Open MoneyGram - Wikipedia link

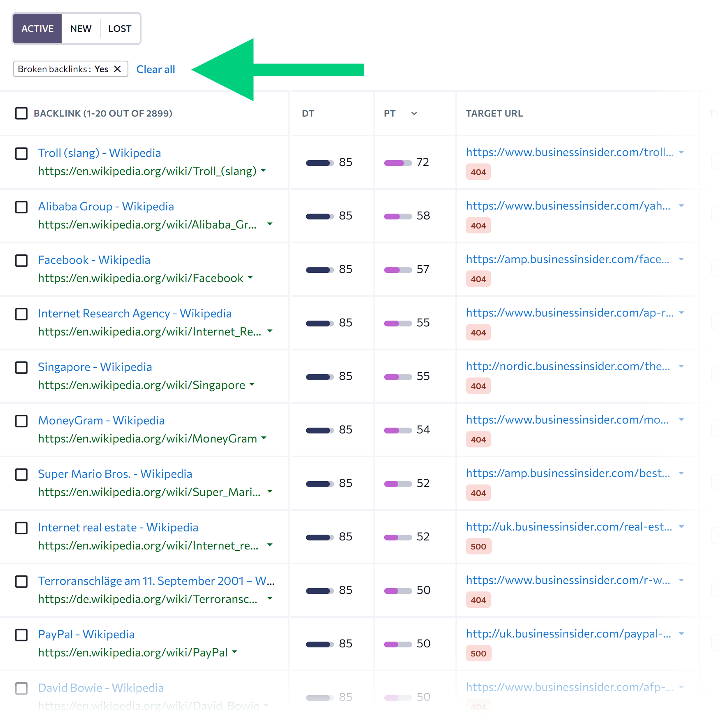pyautogui.click(x=101, y=421)
